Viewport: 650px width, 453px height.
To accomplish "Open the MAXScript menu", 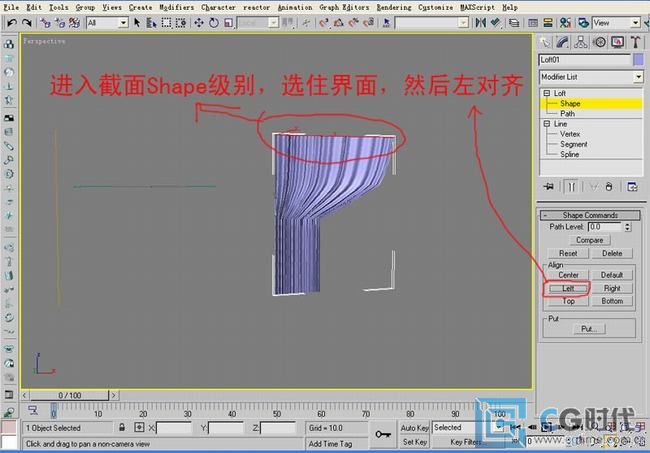I will coord(477,7).
